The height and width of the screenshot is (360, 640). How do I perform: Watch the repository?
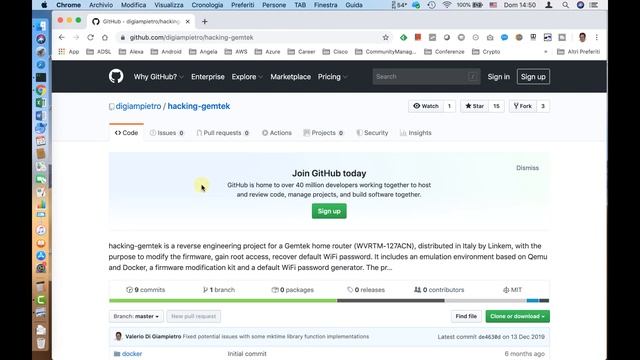point(426,106)
